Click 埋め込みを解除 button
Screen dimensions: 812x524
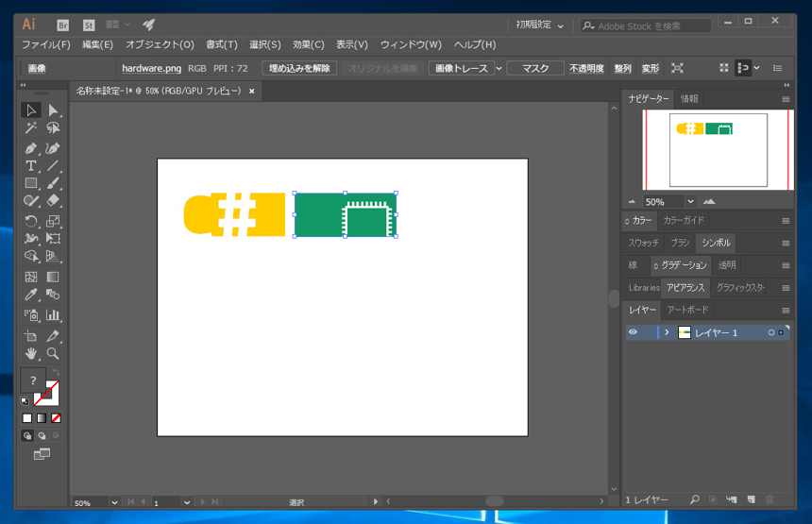299,68
